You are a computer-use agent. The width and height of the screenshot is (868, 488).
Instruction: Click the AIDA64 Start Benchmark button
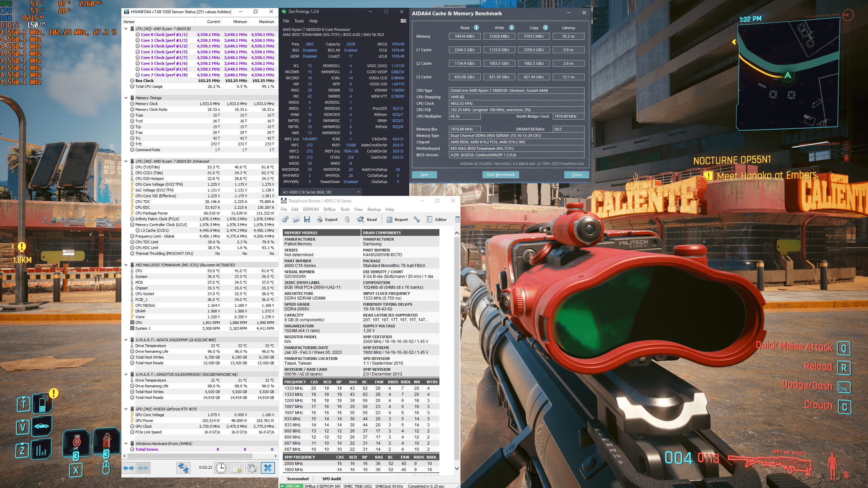coord(500,175)
